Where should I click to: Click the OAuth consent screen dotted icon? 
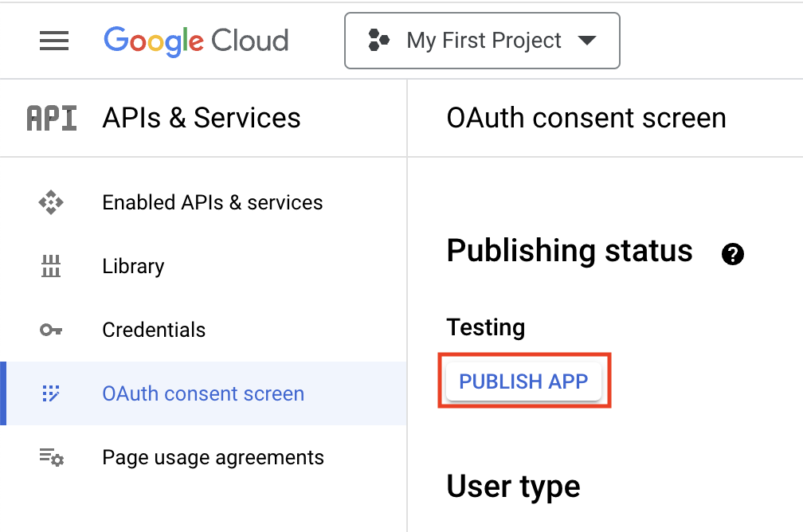click(51, 393)
